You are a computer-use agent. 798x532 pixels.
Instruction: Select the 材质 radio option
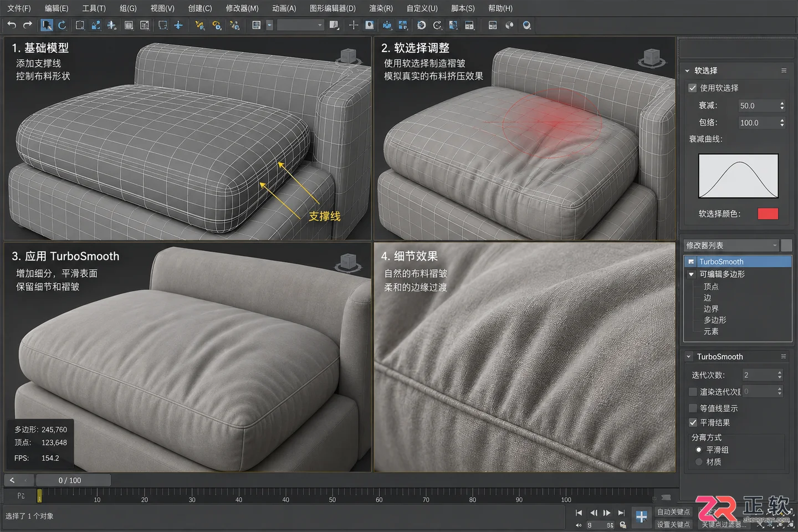pos(699,462)
